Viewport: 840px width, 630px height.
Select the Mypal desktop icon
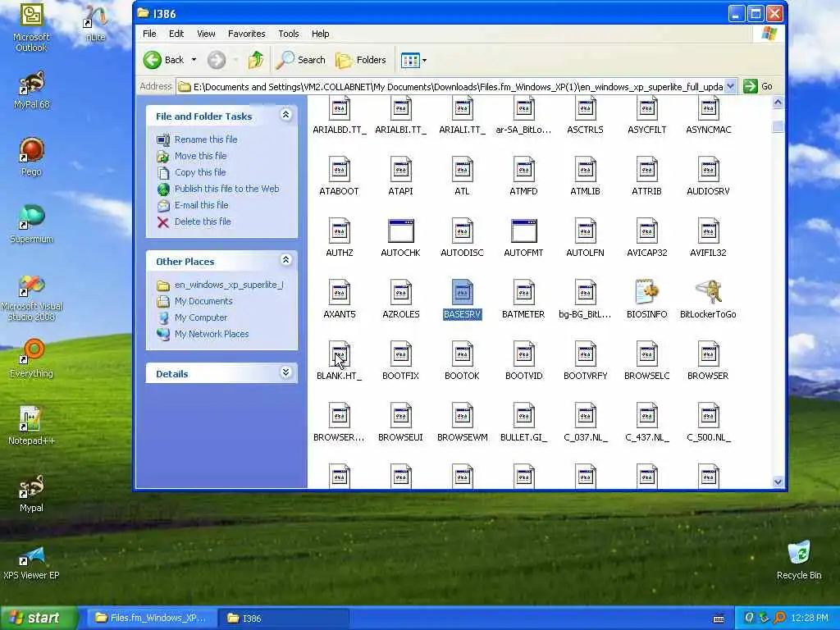click(31, 493)
